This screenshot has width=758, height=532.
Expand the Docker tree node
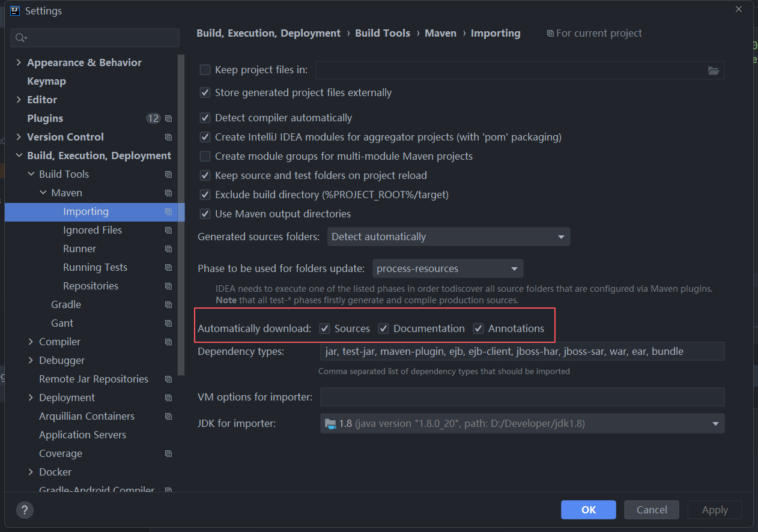point(31,472)
